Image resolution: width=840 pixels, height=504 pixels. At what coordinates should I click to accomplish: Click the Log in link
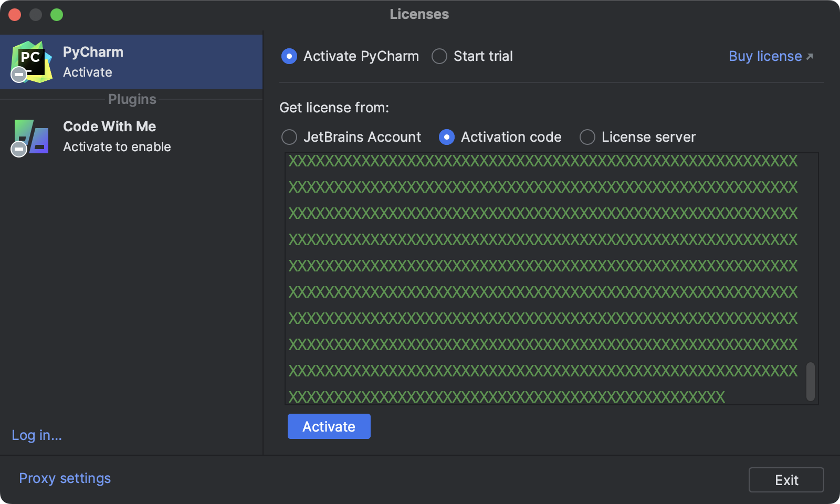[x=36, y=435]
